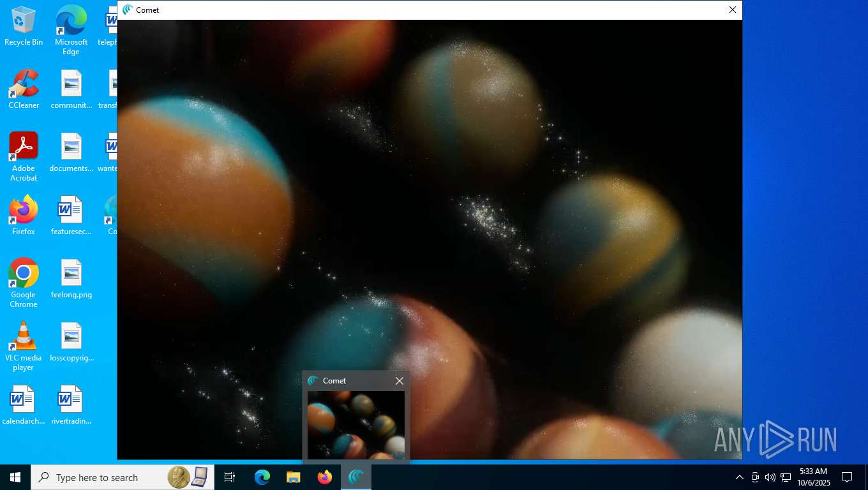Screen dimensions: 868x490
Task: Open the clock showing 5:33 AM
Action: (813, 477)
